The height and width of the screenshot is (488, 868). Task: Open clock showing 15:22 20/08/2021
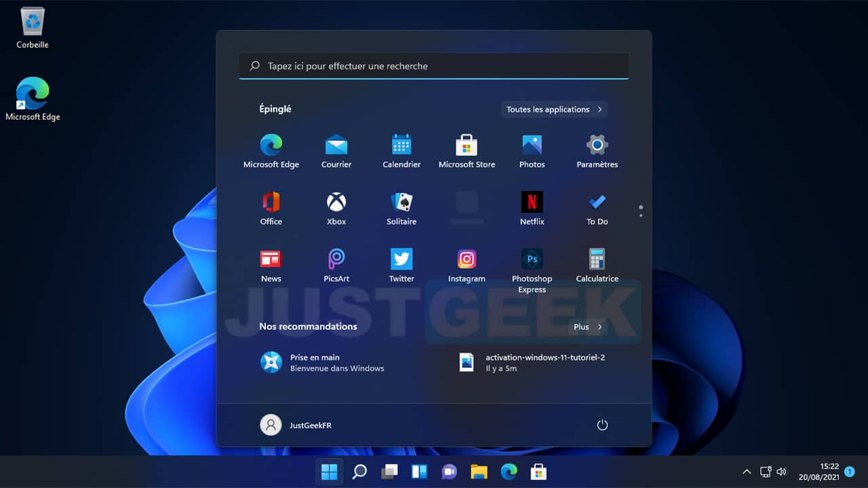(x=821, y=472)
